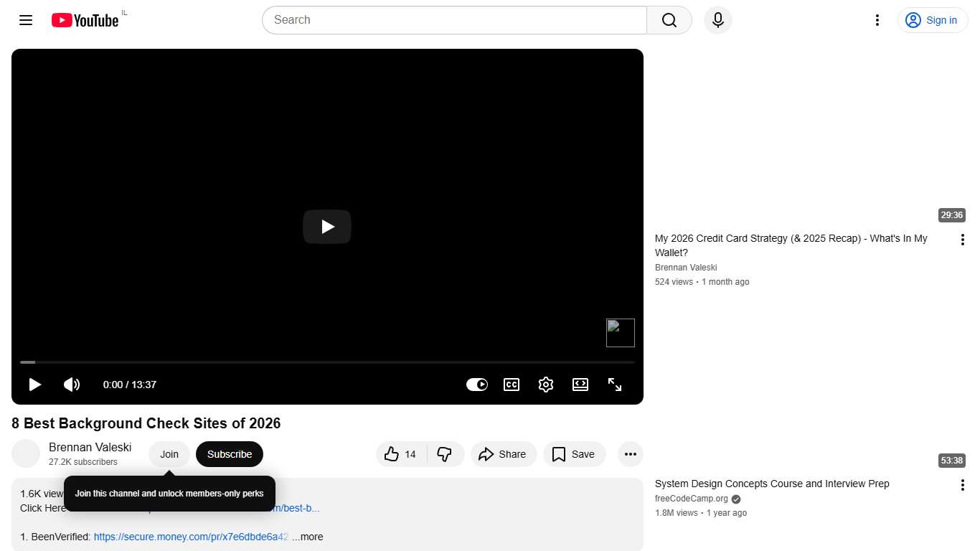The width and height of the screenshot is (980, 551).
Task: Open options menu on the System Design video
Action: coord(962,484)
